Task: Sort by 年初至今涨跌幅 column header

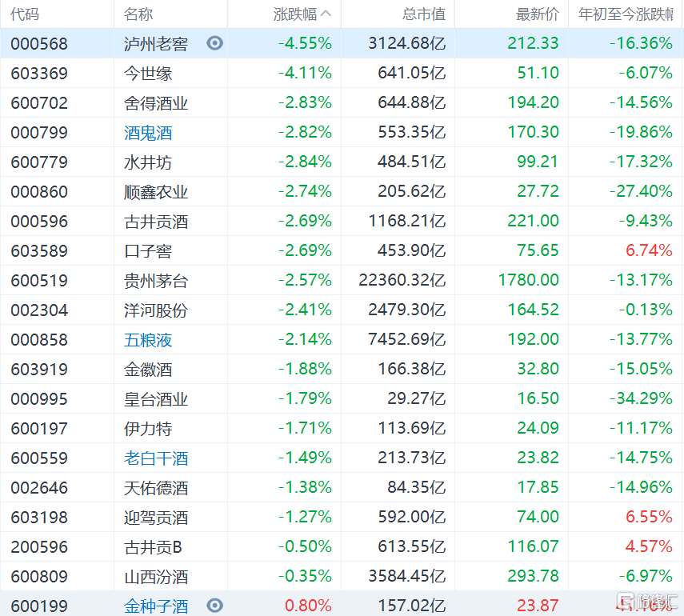Action: click(x=626, y=14)
